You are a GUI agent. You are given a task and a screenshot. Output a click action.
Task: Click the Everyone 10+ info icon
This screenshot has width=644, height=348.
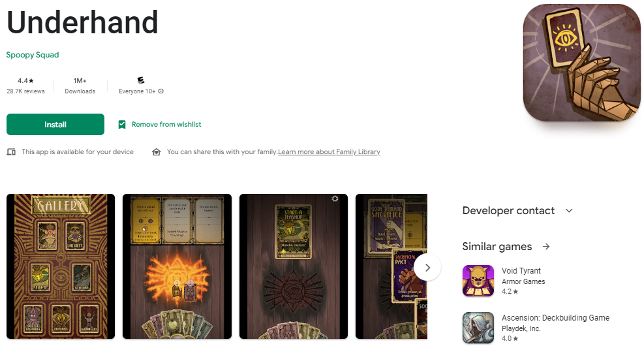tap(161, 91)
